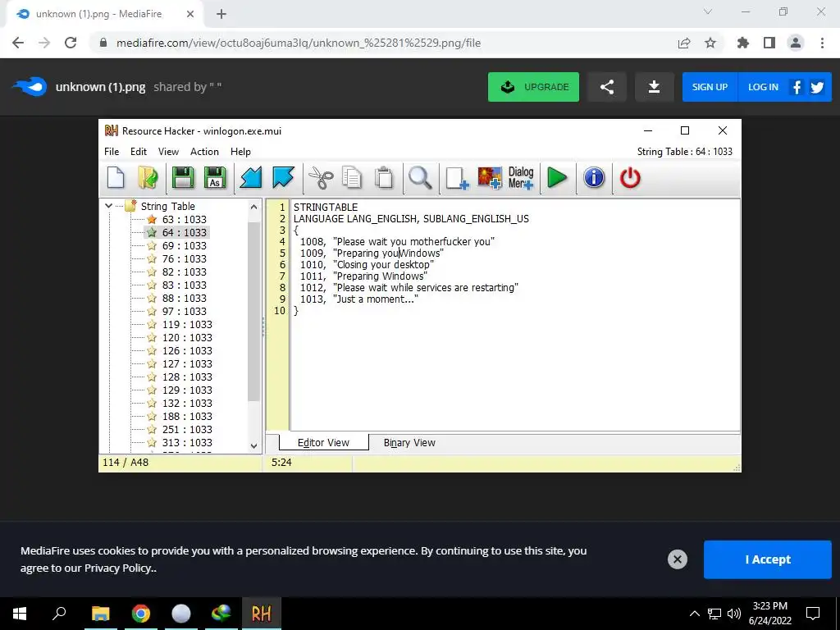The image size is (840, 630).
Task: Open Windows Start menu
Action: point(20,614)
